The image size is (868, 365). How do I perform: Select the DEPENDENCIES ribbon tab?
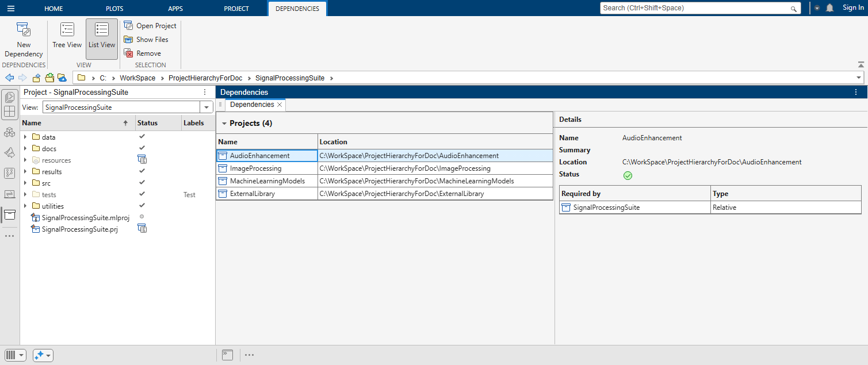(297, 9)
